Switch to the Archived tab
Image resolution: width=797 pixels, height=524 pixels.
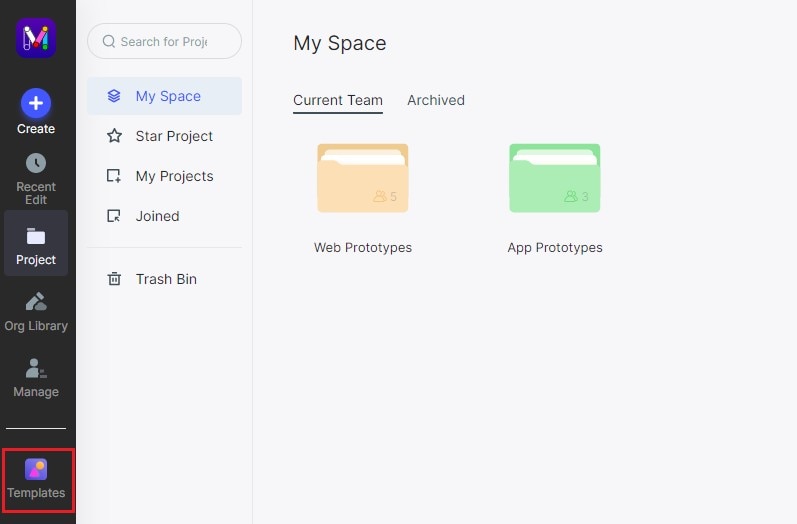click(x=436, y=100)
